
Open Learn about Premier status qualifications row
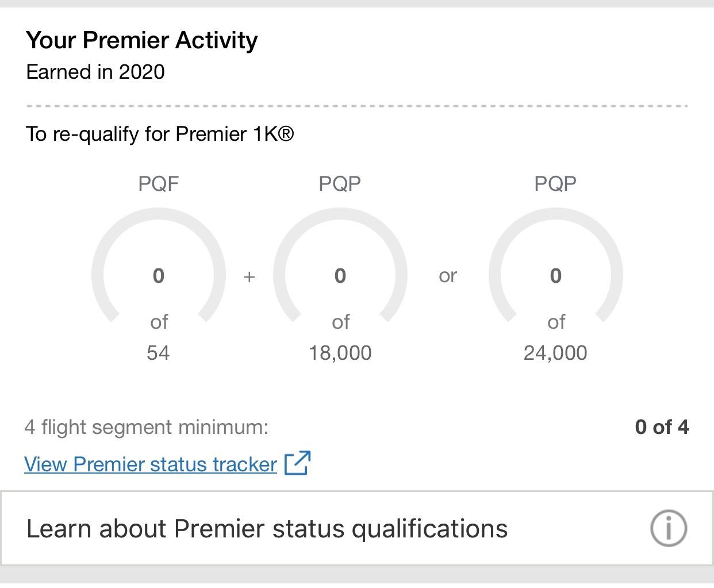tap(267, 529)
